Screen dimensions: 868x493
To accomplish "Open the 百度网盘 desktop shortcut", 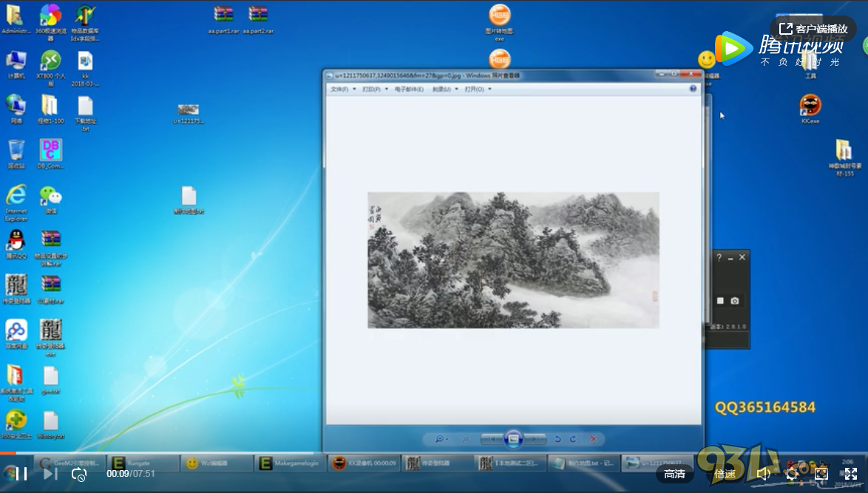I will click(x=16, y=334).
